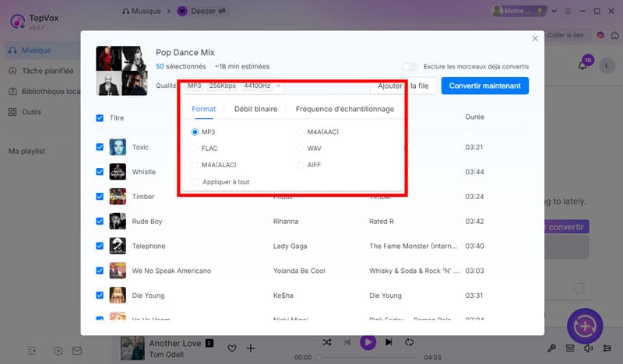Screen dimensions: 623x364
Task: Choose the WAV format option
Action: pyautogui.click(x=301, y=148)
